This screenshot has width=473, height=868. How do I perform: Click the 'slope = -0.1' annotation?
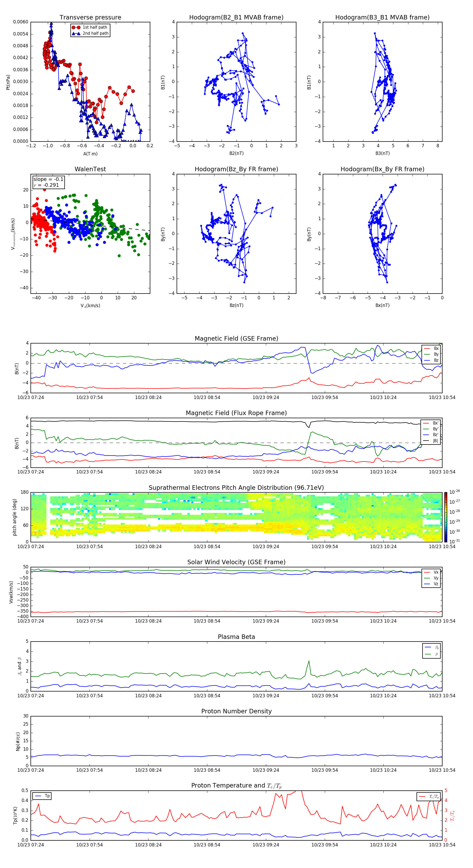[x=48, y=179]
